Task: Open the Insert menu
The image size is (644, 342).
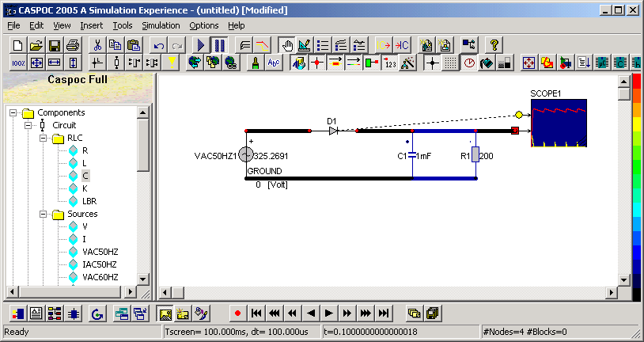Action: pyautogui.click(x=92, y=25)
